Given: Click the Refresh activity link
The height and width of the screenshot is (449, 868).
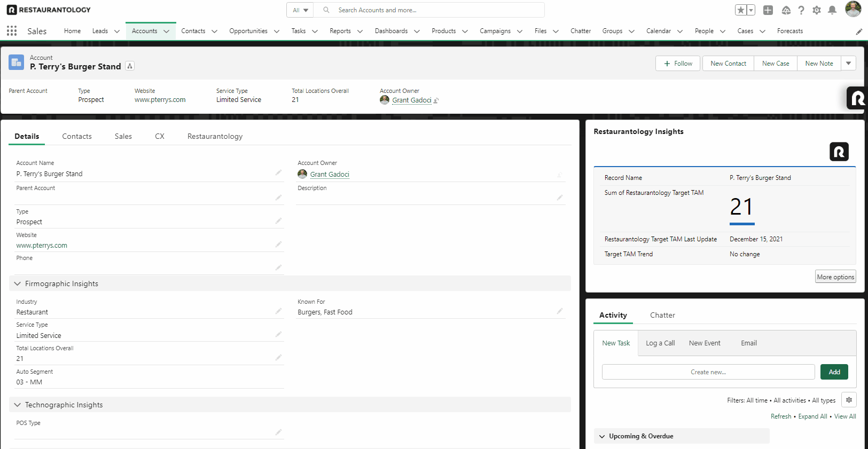Looking at the screenshot, I should 781,416.
